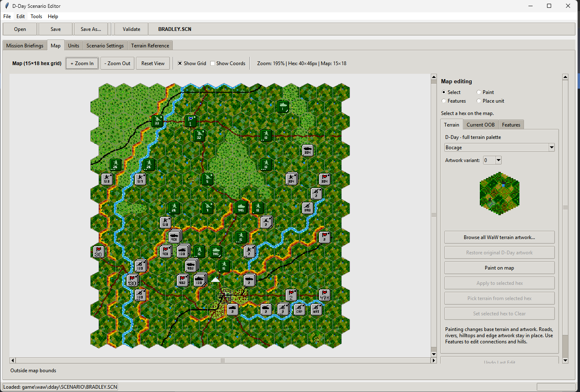Click the white triangle marker on the map
The image size is (580, 392).
pos(215,280)
